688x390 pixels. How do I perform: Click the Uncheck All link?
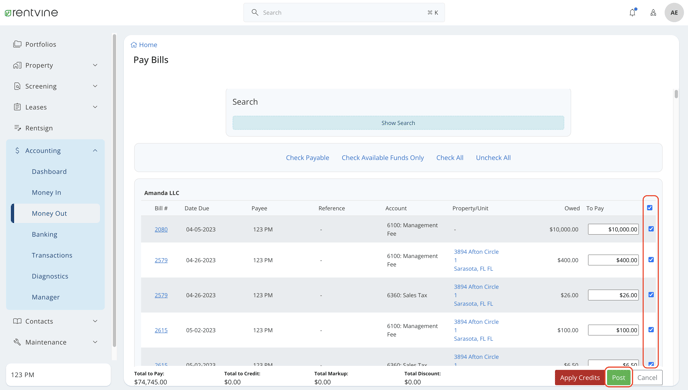click(493, 157)
